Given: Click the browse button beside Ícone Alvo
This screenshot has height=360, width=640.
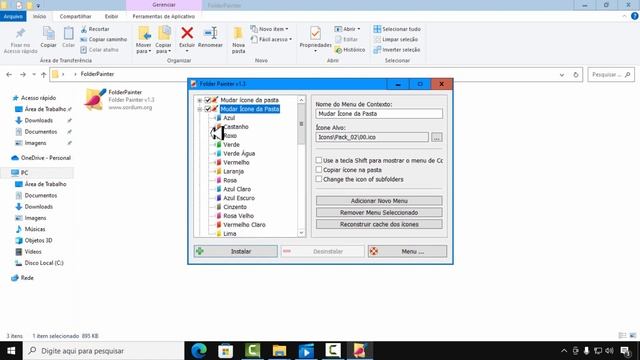Looking at the screenshot, I should [436, 137].
